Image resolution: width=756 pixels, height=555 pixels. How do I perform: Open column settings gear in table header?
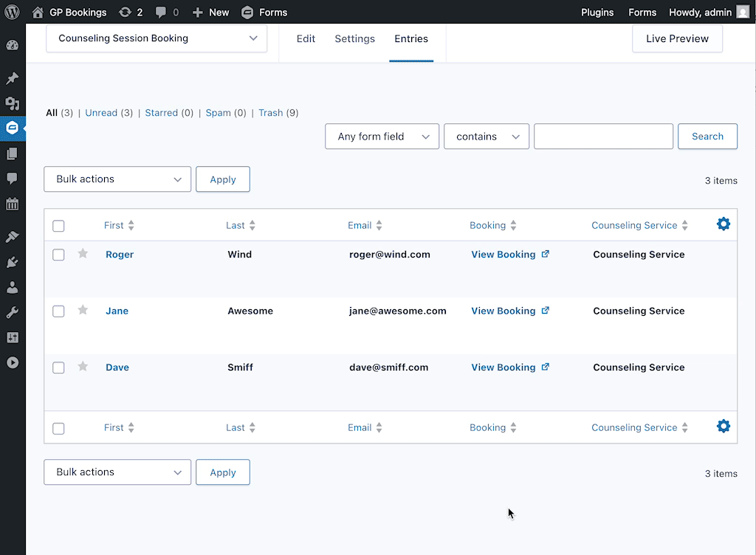(723, 224)
